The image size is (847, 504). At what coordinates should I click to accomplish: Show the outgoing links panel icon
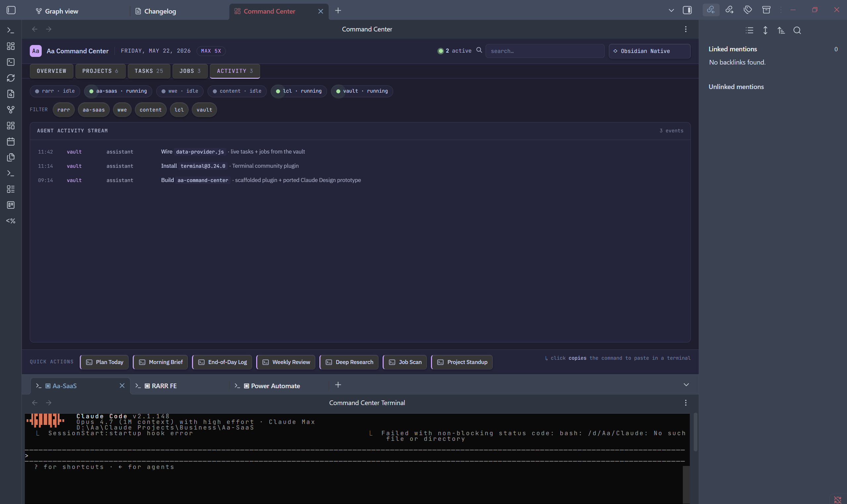729,10
